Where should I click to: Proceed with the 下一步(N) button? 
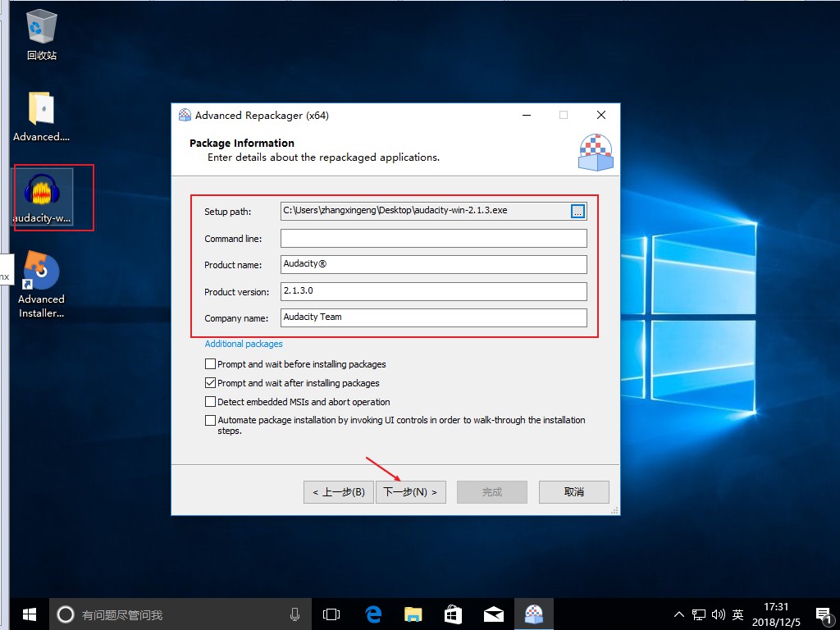[411, 492]
